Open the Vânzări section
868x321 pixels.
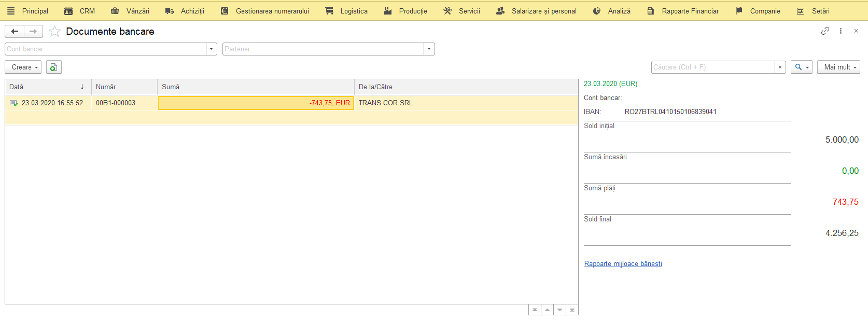(138, 11)
